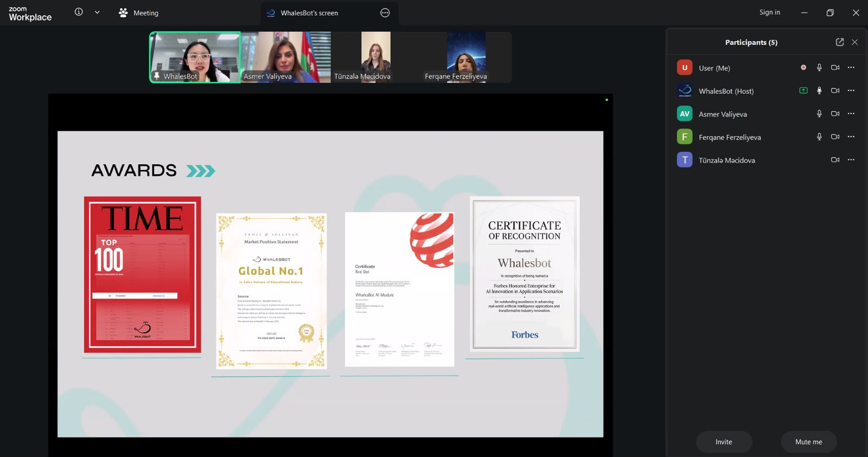Toggle the camera for Ferqane Ferzeliyeva
The height and width of the screenshot is (457, 868).
tap(835, 137)
